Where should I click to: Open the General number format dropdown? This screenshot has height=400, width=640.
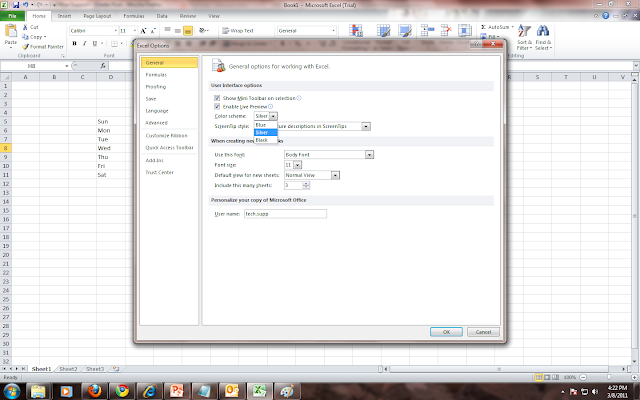[x=333, y=31]
